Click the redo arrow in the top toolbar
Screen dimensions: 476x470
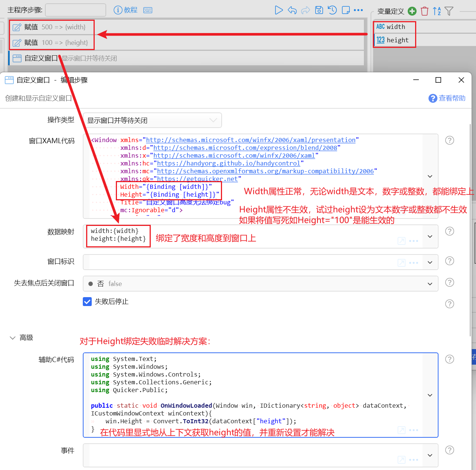click(306, 10)
